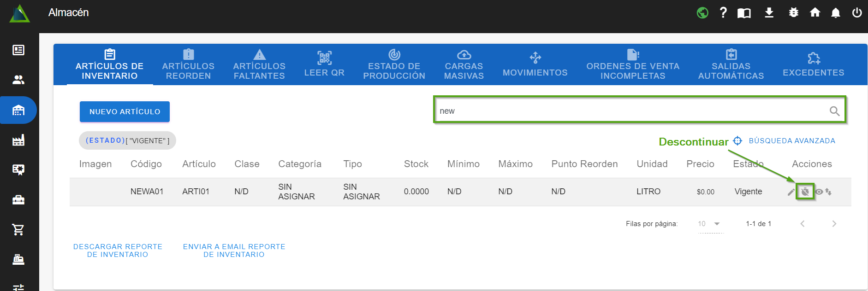
Task: Click the green globe language icon
Action: pyautogui.click(x=702, y=13)
